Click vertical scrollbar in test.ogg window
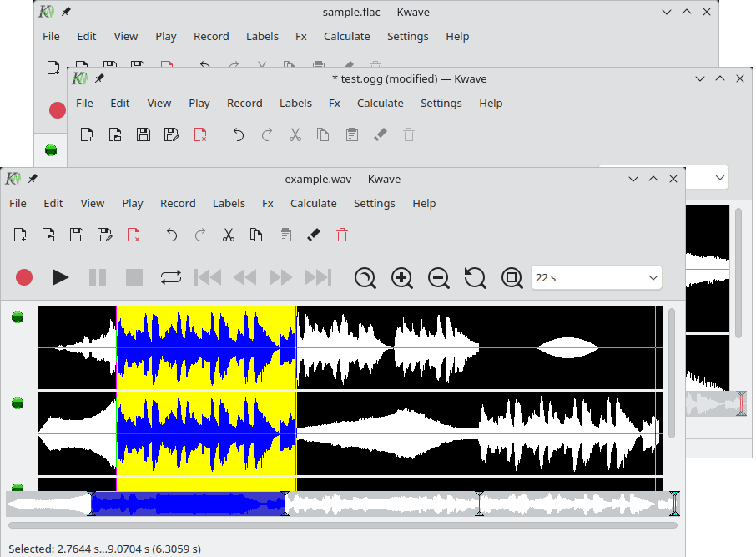The height and width of the screenshot is (557, 756). 738,273
